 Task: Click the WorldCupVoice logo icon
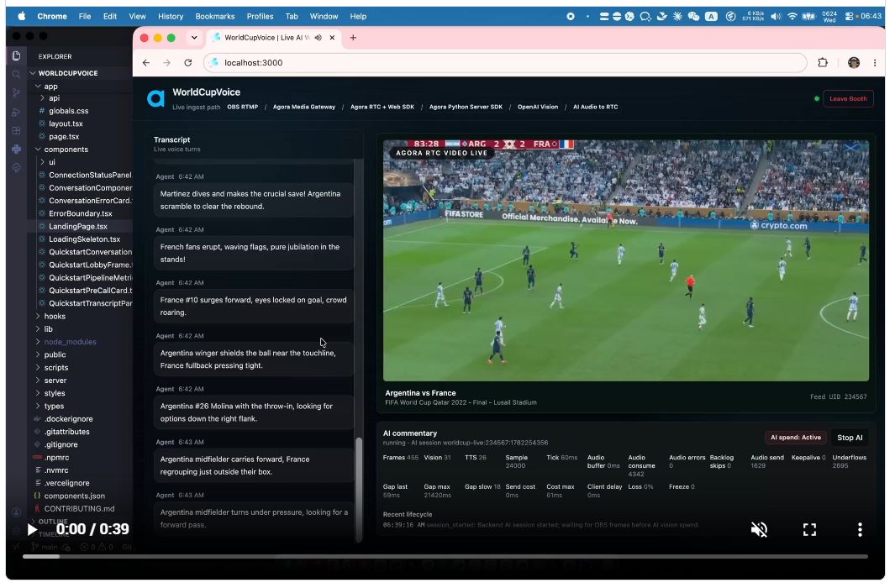tap(155, 98)
